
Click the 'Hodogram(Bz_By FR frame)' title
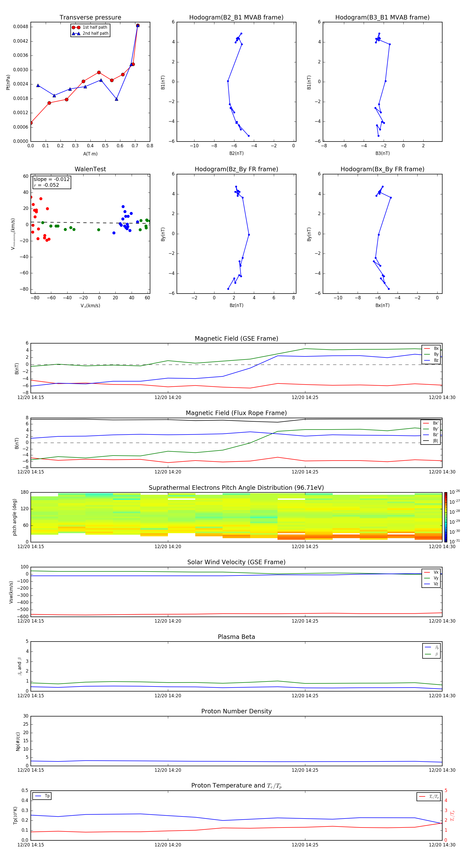236,169
